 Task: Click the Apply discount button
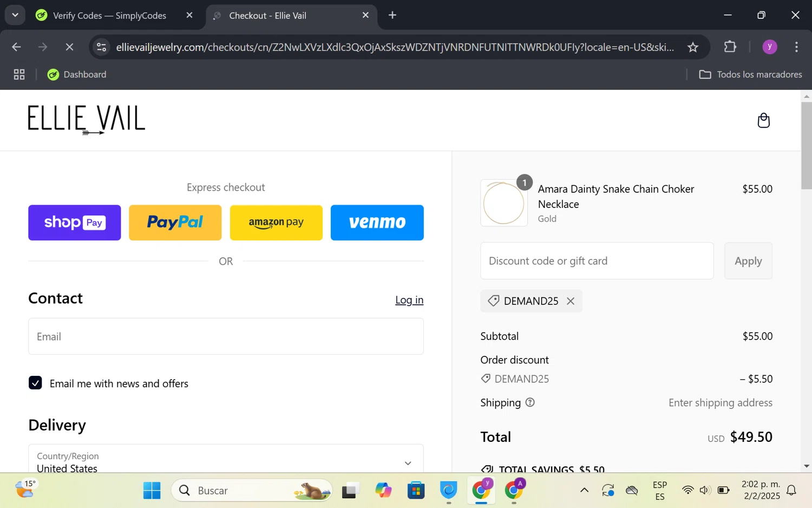748,261
